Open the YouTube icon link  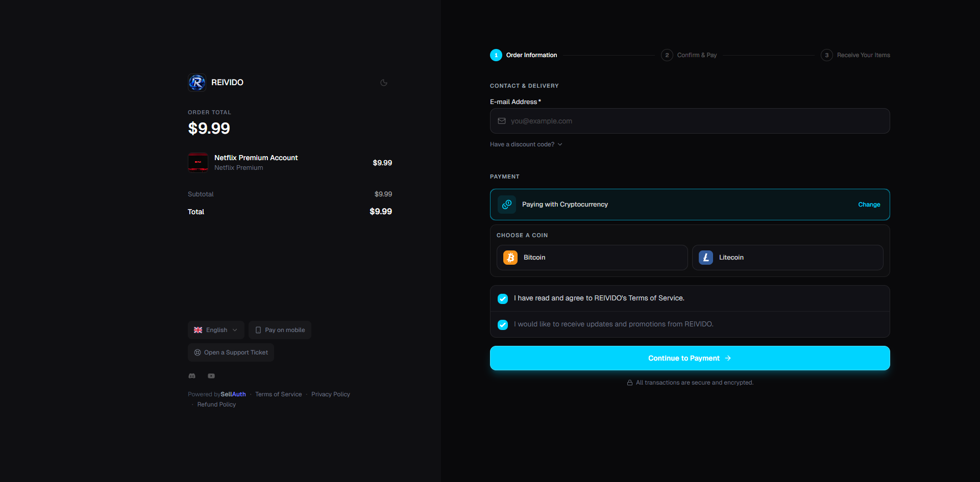click(x=211, y=376)
